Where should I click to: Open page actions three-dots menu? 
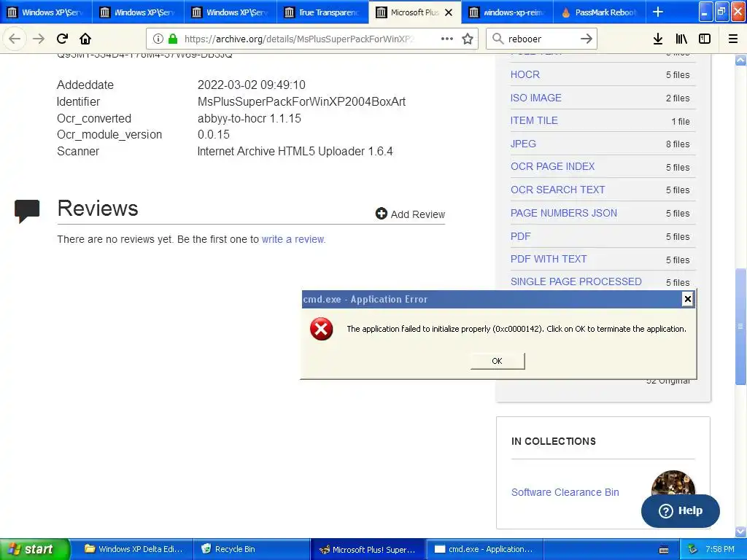(447, 39)
